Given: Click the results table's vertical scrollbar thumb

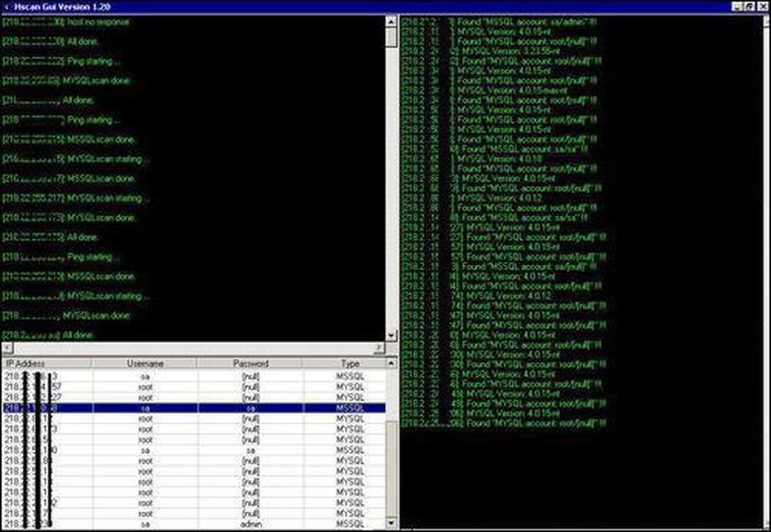Looking at the screenshot, I should [x=391, y=469].
